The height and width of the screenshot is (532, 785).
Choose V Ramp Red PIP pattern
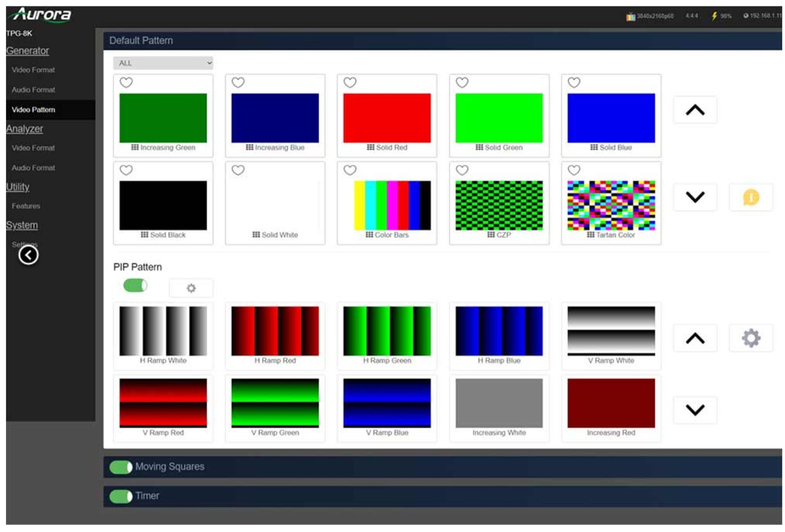pos(163,403)
